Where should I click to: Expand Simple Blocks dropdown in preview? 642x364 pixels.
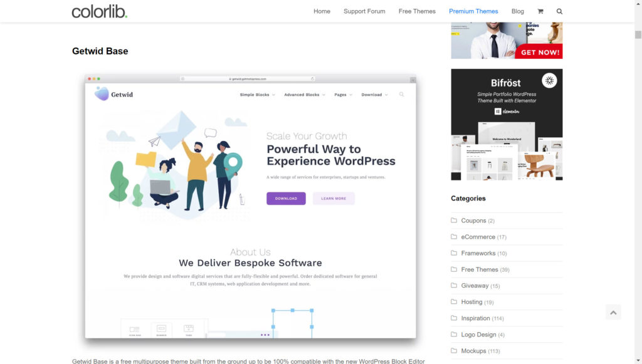pos(258,95)
